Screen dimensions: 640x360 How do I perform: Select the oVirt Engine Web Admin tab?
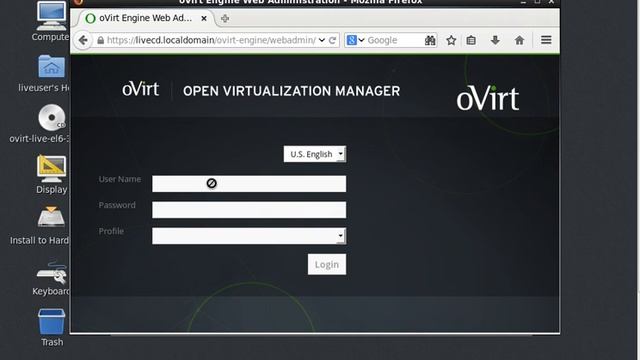click(145, 18)
